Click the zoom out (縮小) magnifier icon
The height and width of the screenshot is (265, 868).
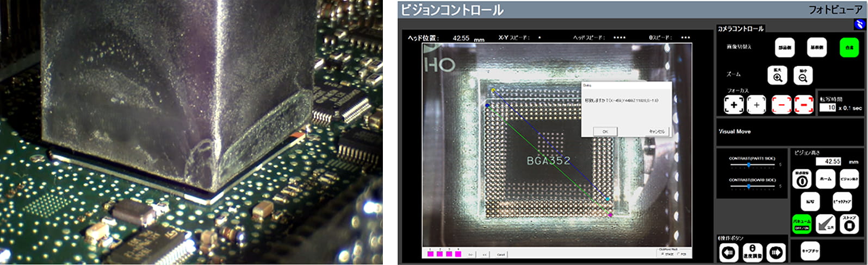click(x=803, y=75)
